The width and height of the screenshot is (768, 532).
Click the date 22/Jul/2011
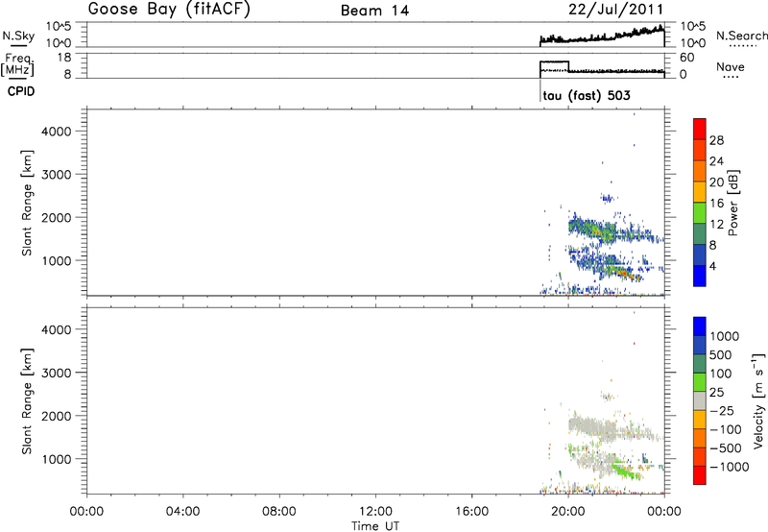[616, 10]
